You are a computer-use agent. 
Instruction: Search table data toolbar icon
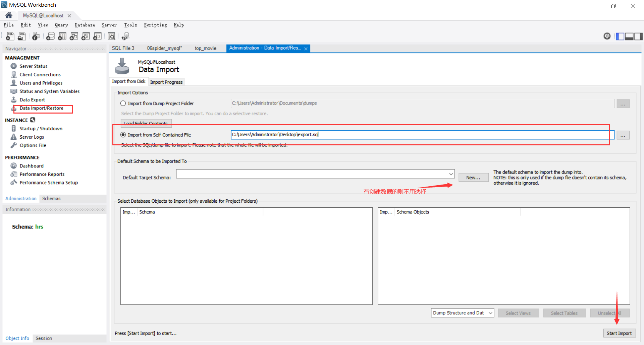pos(111,36)
